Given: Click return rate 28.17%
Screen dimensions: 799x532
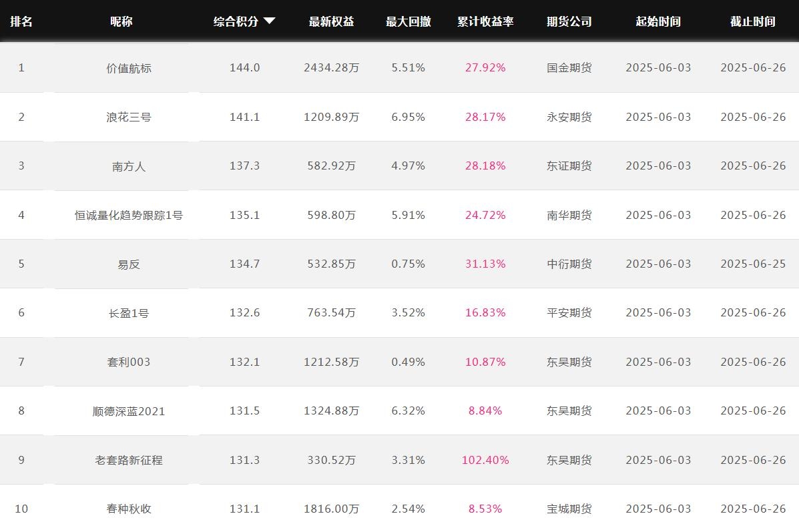Looking at the screenshot, I should click(x=485, y=117).
